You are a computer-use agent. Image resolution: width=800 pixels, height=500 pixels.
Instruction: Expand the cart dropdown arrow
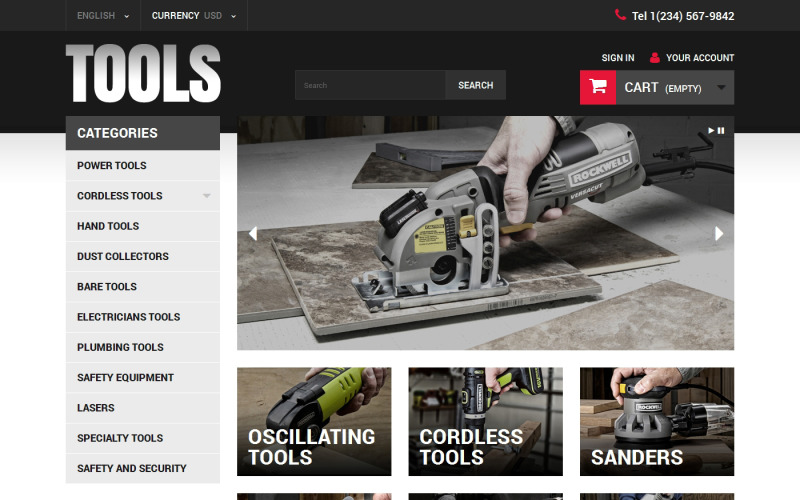721,88
